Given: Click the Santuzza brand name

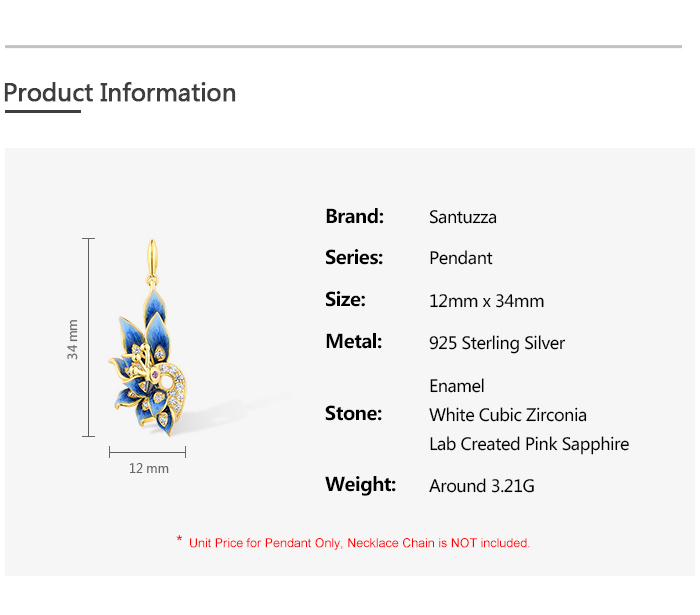Looking at the screenshot, I should point(462,217).
